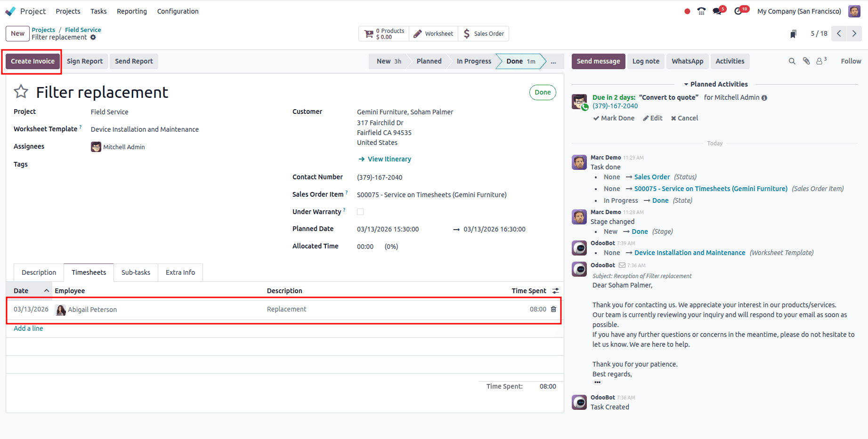Show the 3 followers via person icon
Screen dimensions: 868x439
point(820,61)
